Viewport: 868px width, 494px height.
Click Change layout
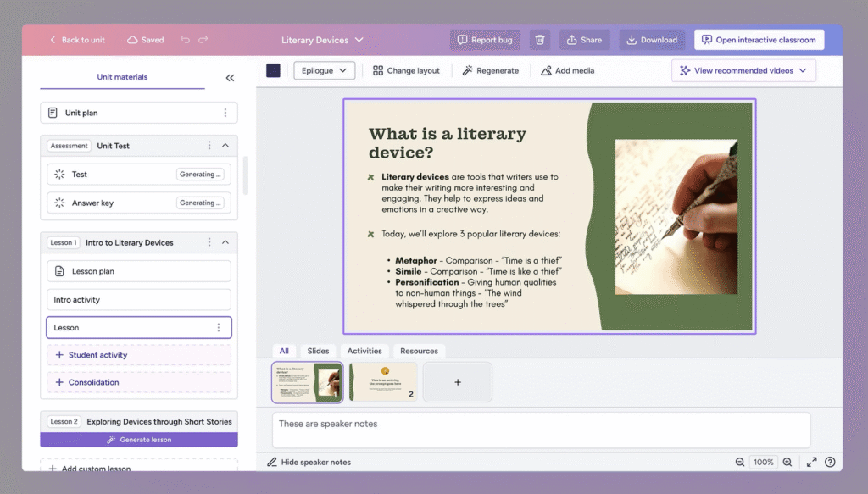406,71
